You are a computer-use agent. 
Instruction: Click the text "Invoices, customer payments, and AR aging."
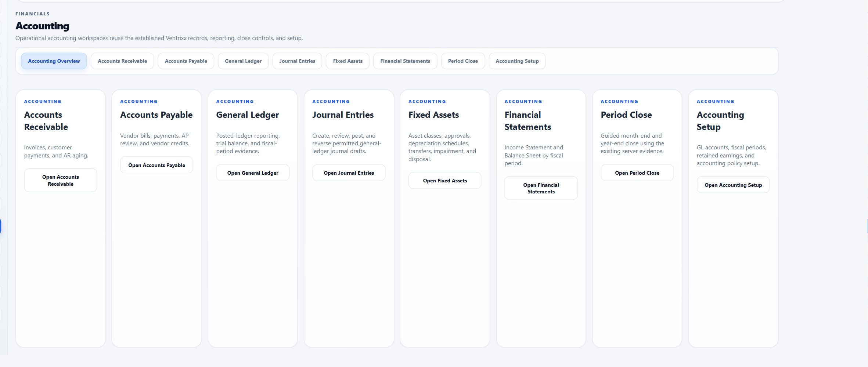[56, 152]
